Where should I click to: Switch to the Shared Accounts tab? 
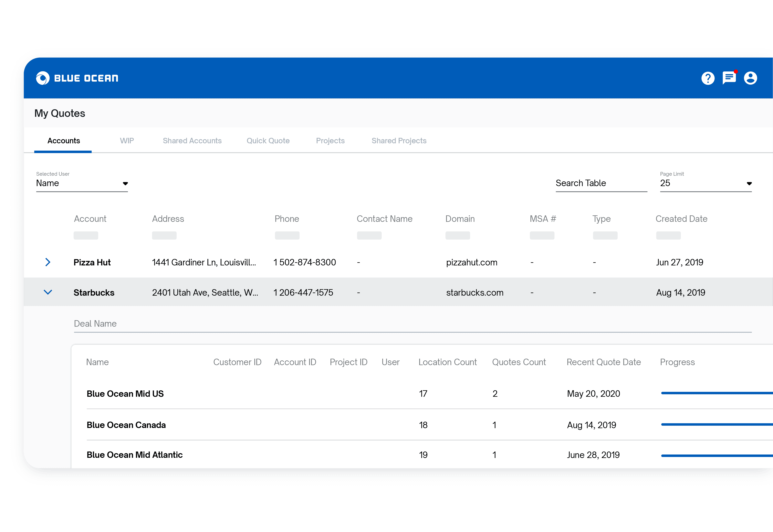coord(192,141)
